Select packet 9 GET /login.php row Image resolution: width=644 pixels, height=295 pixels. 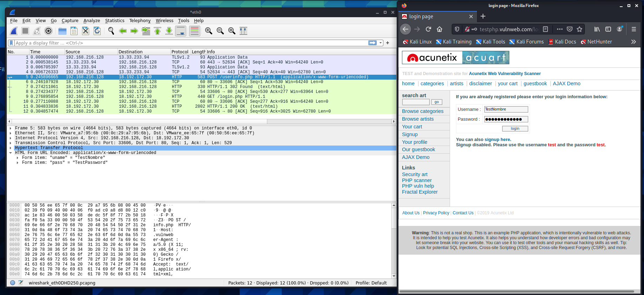coord(202,96)
